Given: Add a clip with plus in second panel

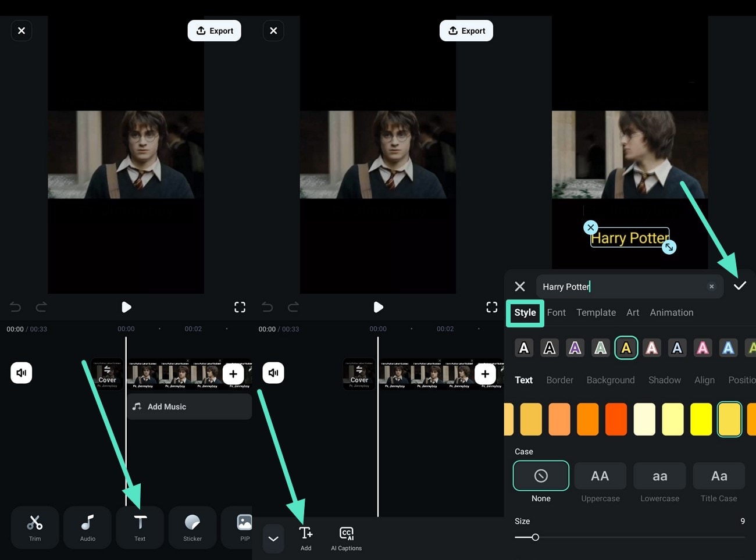Looking at the screenshot, I should coord(485,374).
